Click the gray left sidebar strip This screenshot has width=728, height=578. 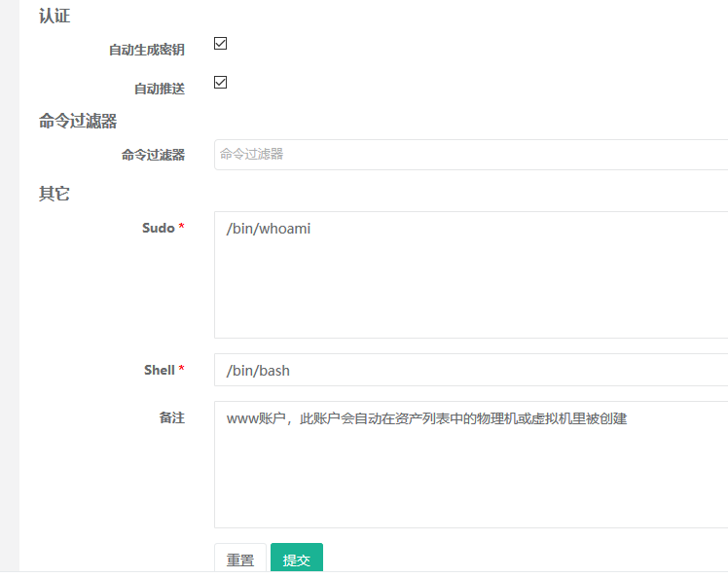pyautogui.click(x=9, y=292)
